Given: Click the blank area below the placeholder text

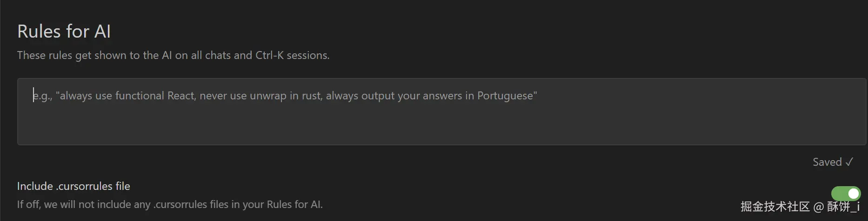Looking at the screenshot, I should pyautogui.click(x=442, y=125).
